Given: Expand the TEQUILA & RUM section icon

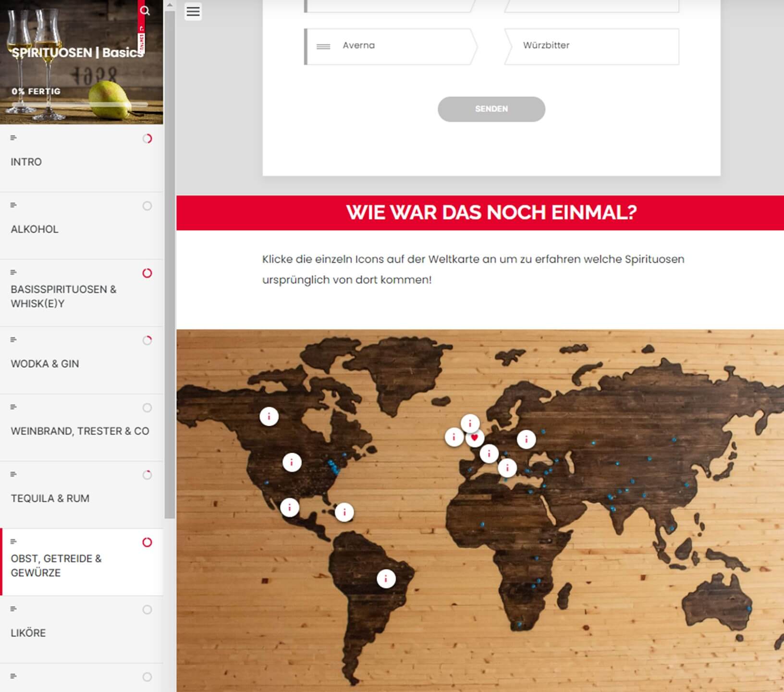Looking at the screenshot, I should pos(13,474).
